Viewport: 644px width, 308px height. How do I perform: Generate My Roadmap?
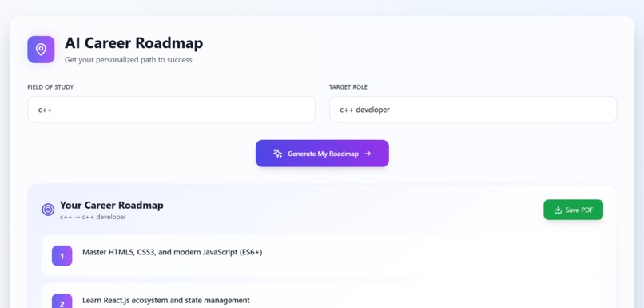(x=323, y=154)
